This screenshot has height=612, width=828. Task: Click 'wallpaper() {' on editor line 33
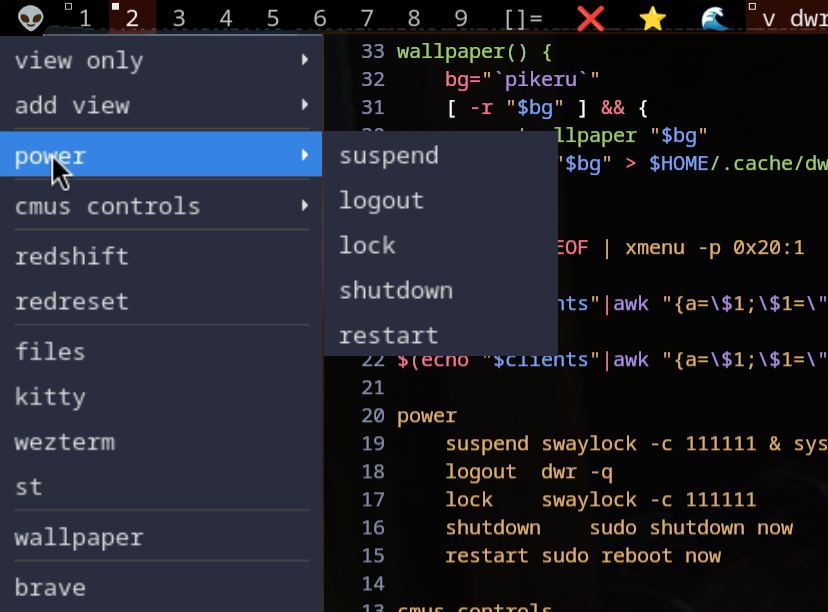point(474,52)
